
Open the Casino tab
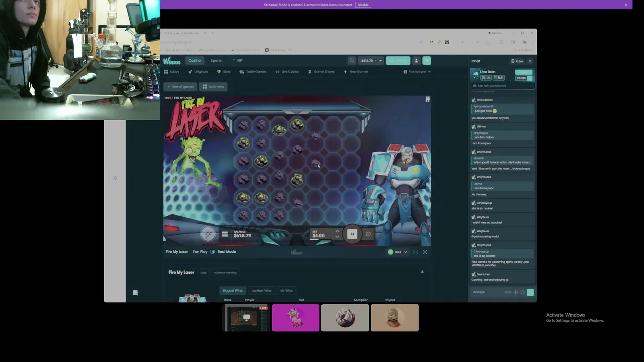[194, 61]
